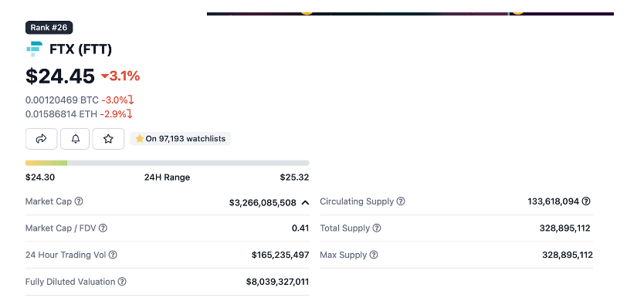Click the Circulating Supply label
Screen dimensions: 644x301
pos(357,201)
